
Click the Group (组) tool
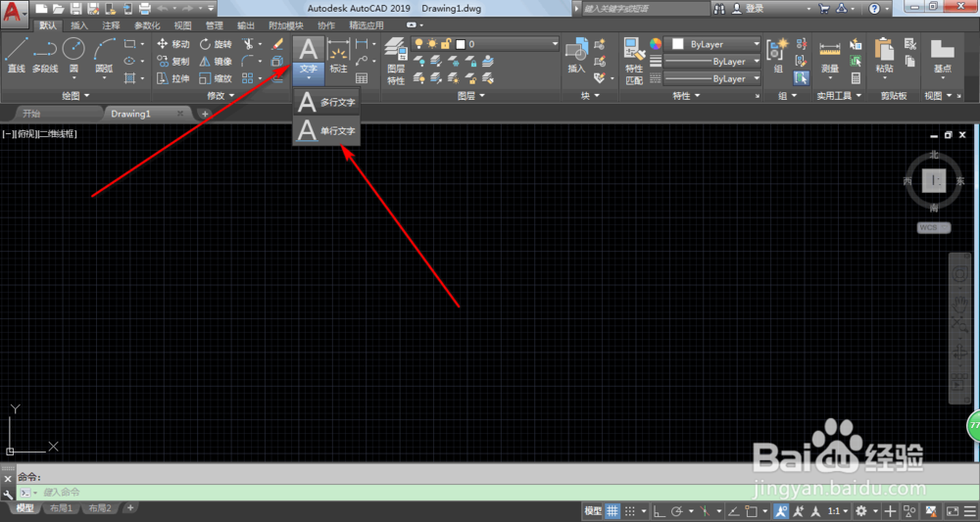click(778, 56)
